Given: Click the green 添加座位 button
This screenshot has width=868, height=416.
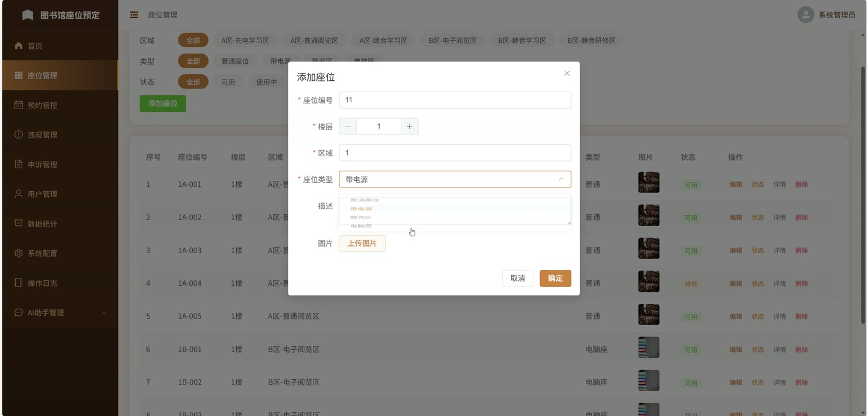Looking at the screenshot, I should pyautogui.click(x=163, y=103).
